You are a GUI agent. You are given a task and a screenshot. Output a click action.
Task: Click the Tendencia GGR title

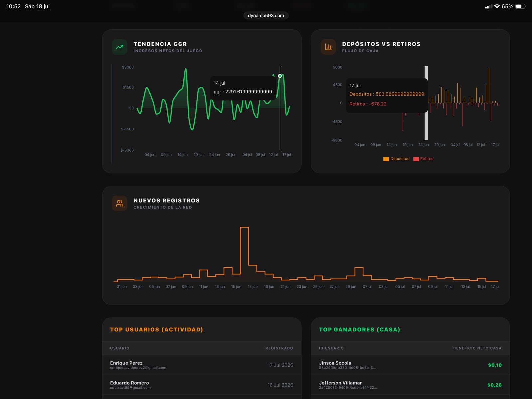160,44
